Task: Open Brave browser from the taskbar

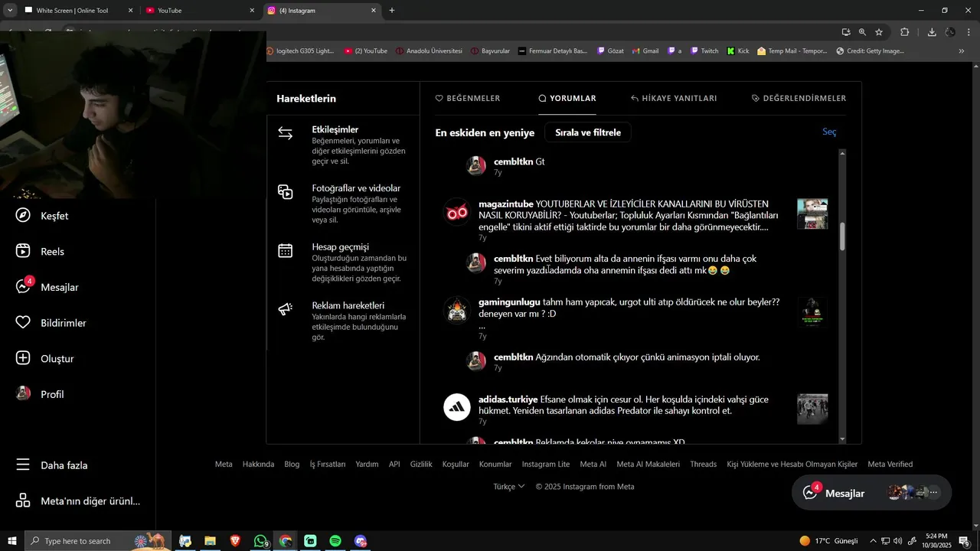Action: tap(235, 541)
